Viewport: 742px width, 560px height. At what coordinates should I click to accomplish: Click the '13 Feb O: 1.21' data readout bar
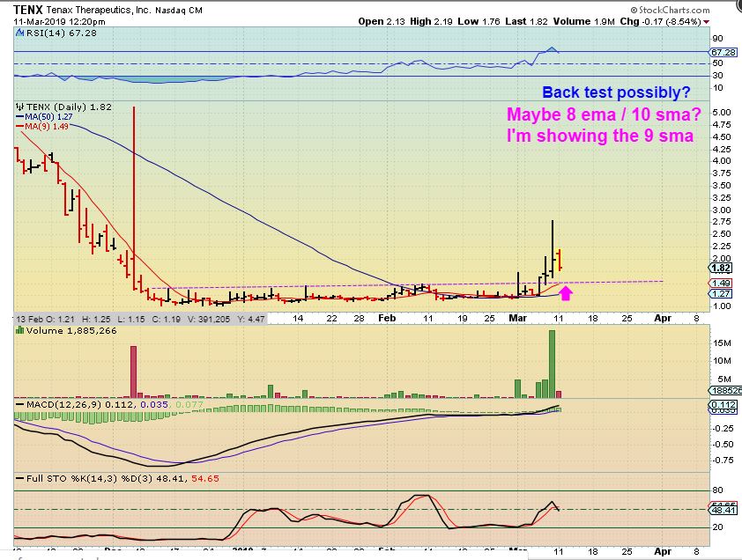(x=140, y=320)
